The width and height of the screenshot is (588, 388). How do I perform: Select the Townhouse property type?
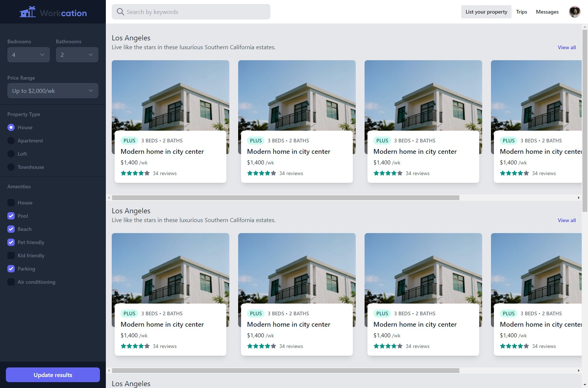11,167
